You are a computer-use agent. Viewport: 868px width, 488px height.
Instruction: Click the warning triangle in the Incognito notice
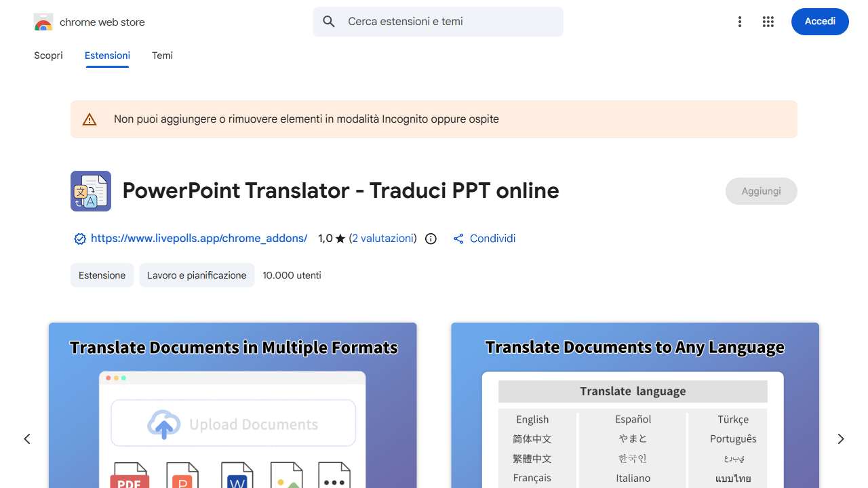pyautogui.click(x=89, y=119)
